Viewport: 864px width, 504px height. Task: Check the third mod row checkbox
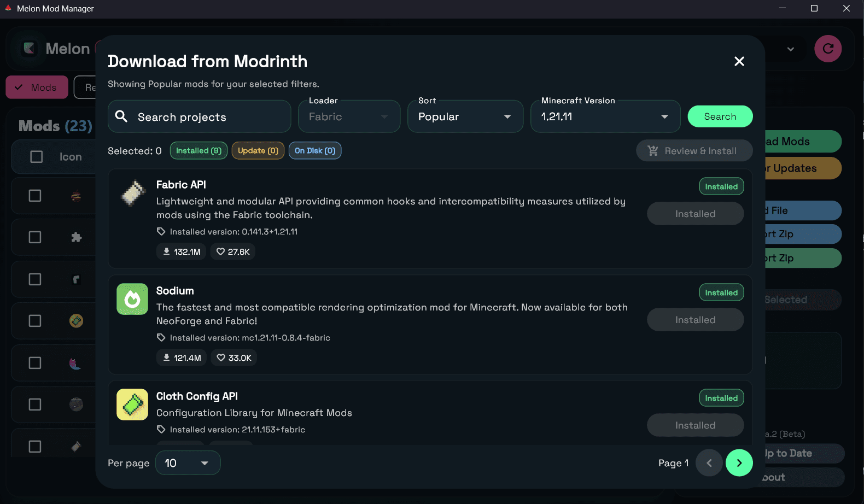[x=35, y=279]
